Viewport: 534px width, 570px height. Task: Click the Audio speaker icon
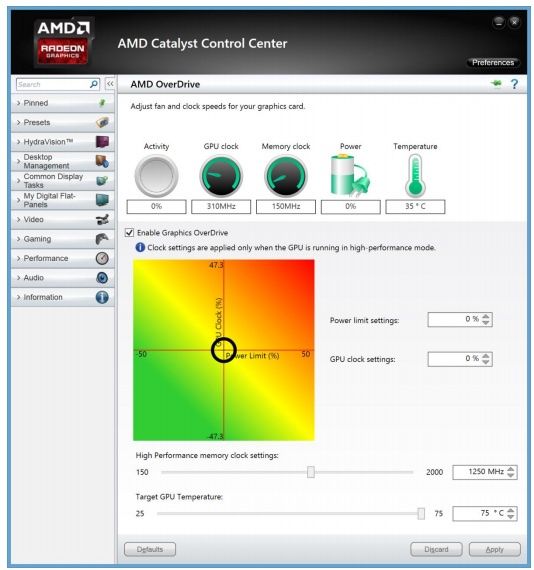coord(102,278)
